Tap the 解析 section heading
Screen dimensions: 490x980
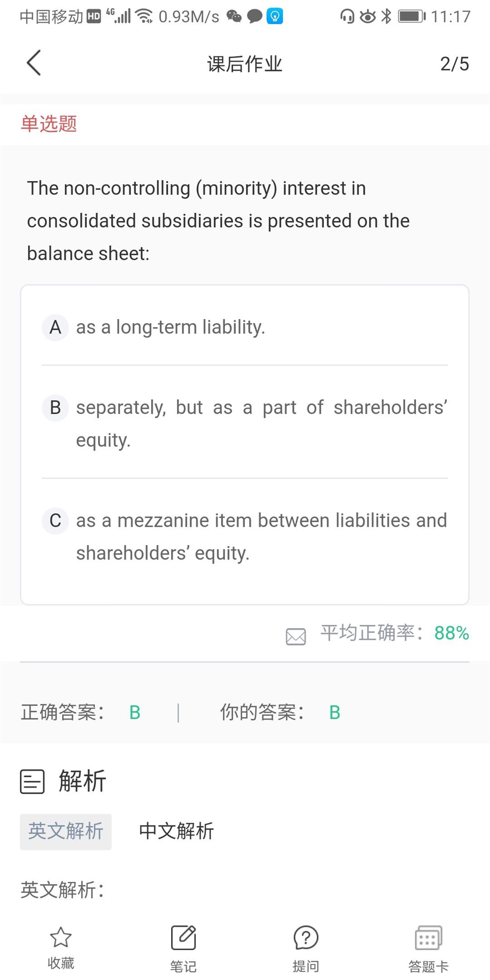pos(82,781)
